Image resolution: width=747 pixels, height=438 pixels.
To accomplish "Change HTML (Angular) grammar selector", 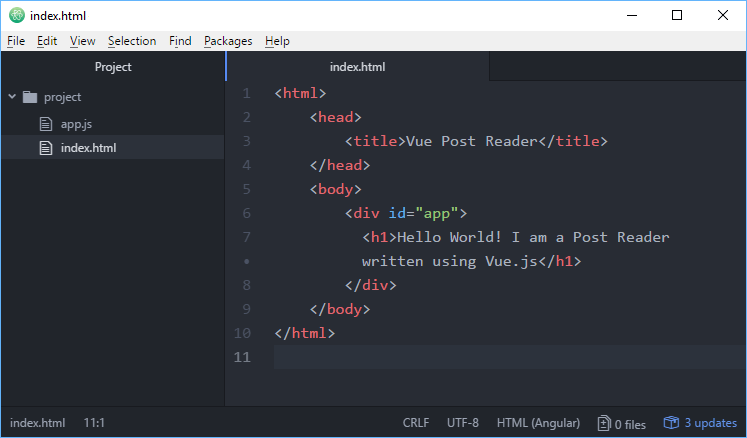I will [x=538, y=423].
